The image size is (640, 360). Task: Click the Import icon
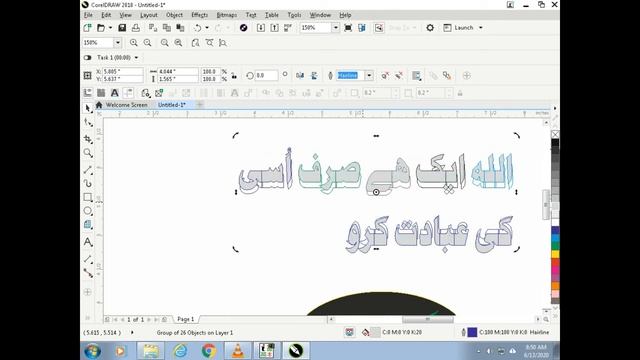261,28
